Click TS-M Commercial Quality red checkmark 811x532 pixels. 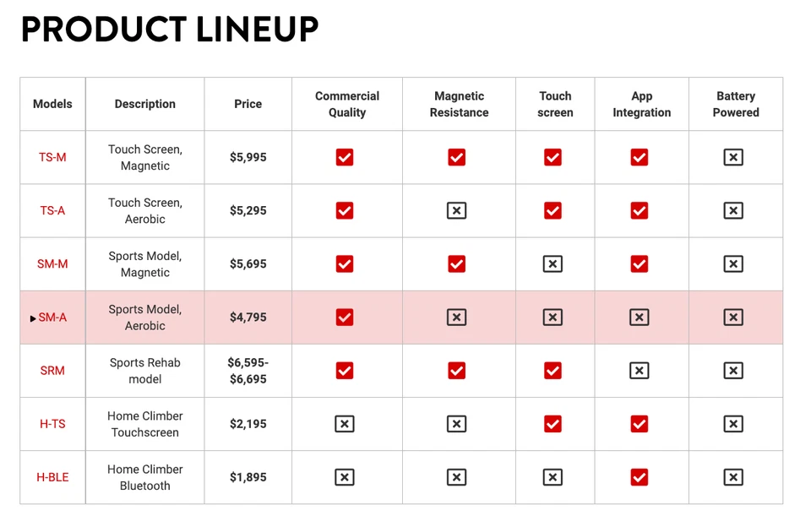tap(345, 157)
